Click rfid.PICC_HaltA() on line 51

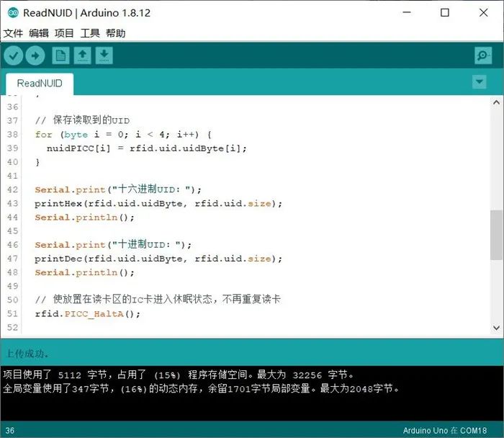(x=87, y=314)
